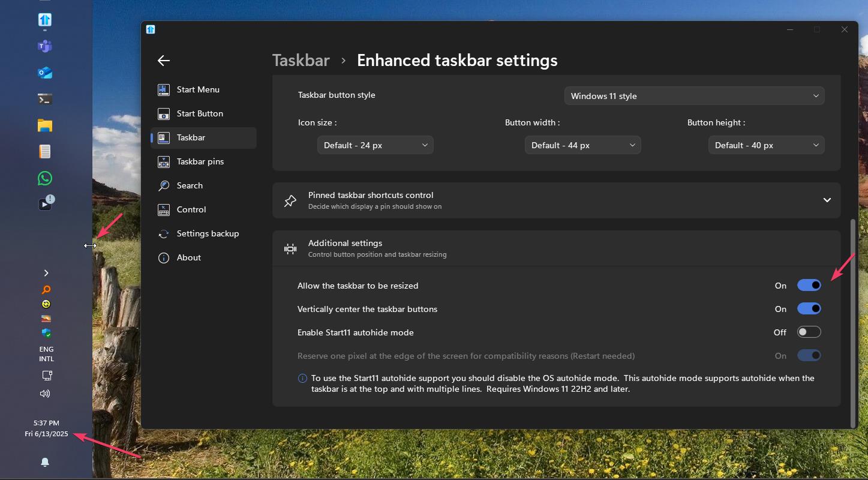Toggle Vertically center the taskbar buttons
This screenshot has height=480, width=868.
pos(809,309)
